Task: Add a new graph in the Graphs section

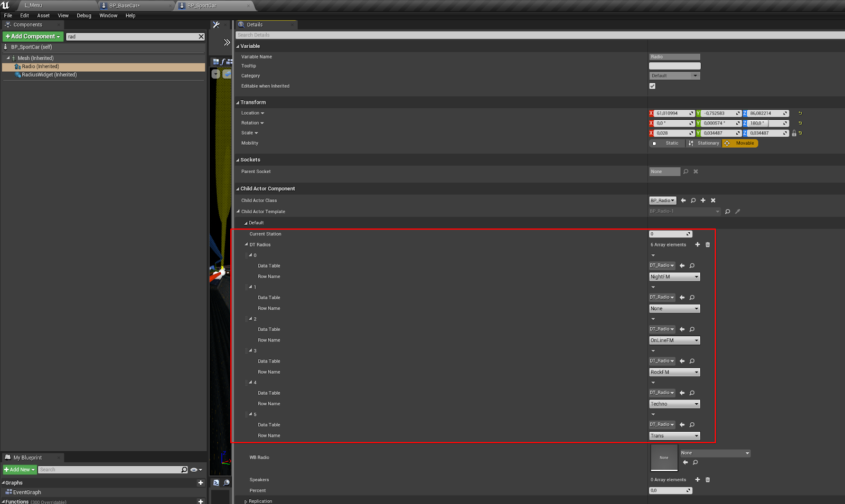Action: [x=201, y=482]
